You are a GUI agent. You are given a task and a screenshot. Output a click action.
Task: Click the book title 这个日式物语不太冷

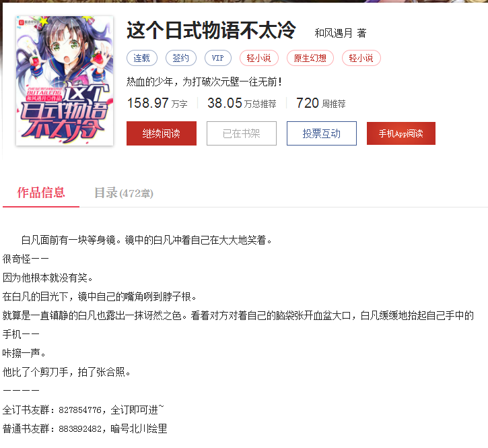[211, 30]
